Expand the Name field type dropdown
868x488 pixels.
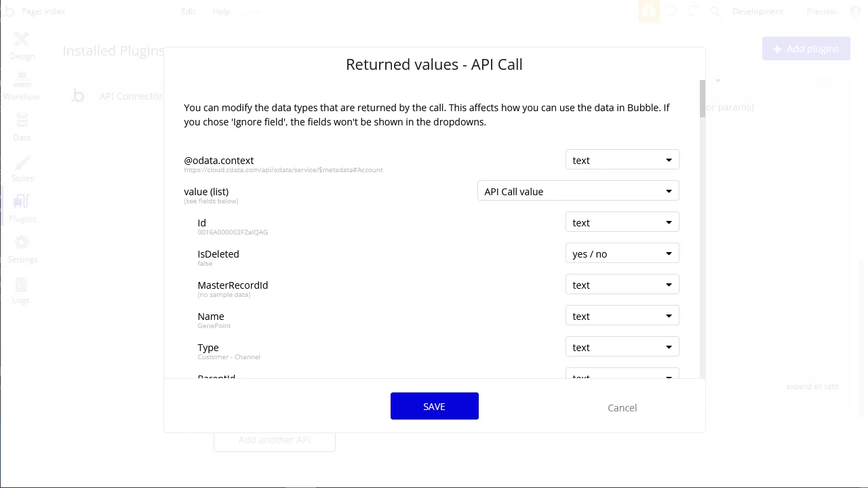click(622, 316)
